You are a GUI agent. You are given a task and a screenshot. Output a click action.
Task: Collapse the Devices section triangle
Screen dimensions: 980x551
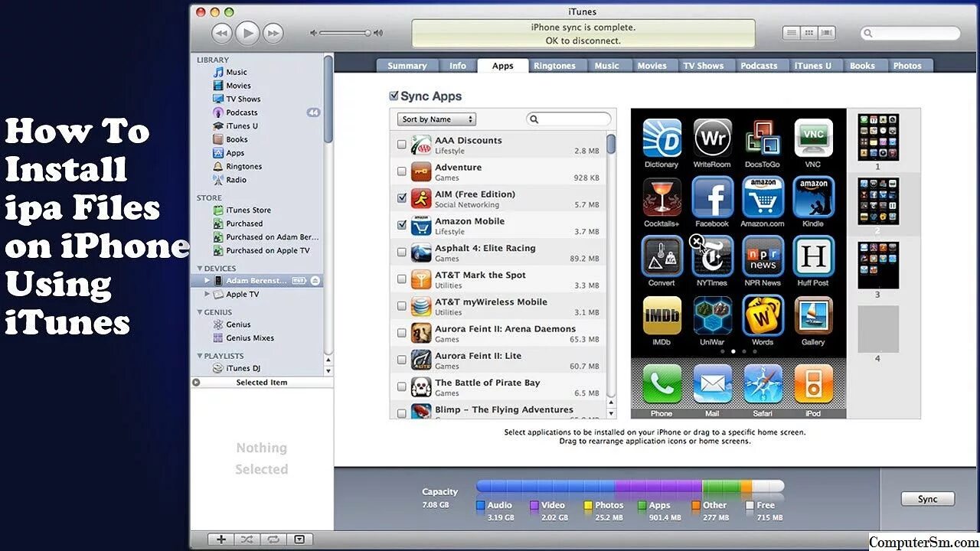[200, 269]
